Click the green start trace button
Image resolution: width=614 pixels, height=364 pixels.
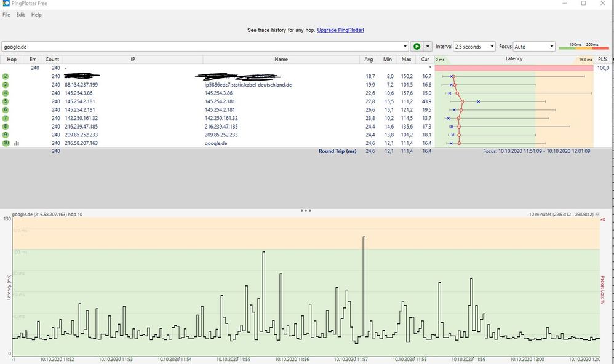417,47
